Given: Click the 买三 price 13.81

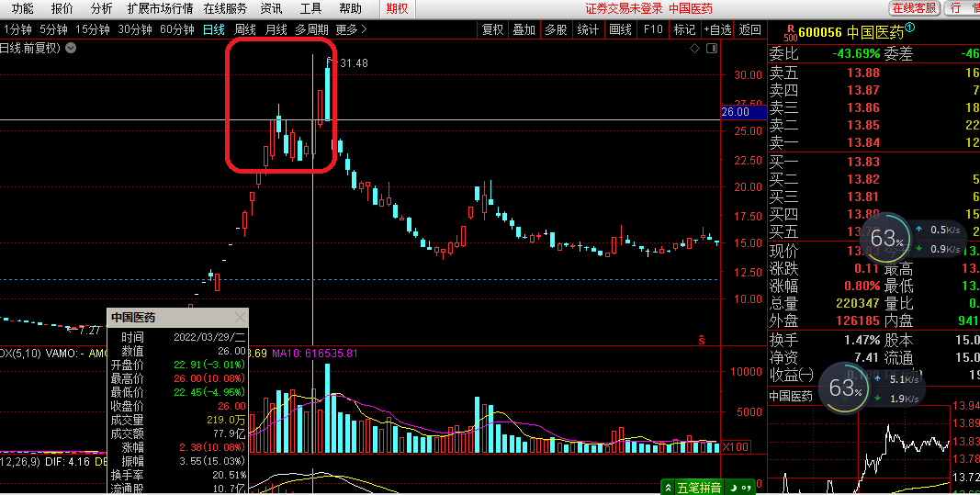Looking at the screenshot, I should pyautogui.click(x=863, y=197).
